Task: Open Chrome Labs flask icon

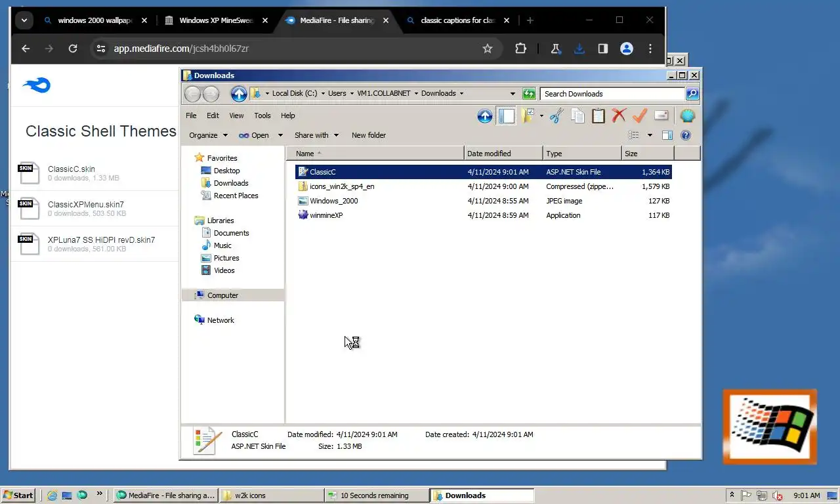Action: (555, 49)
